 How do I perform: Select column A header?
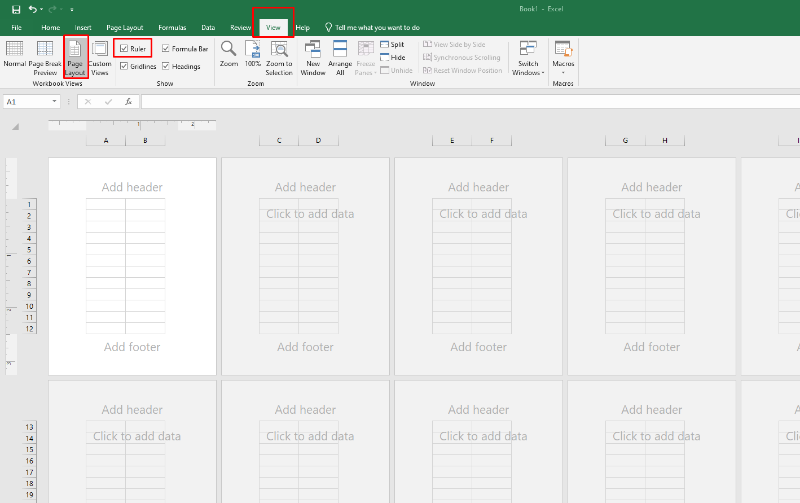106,140
